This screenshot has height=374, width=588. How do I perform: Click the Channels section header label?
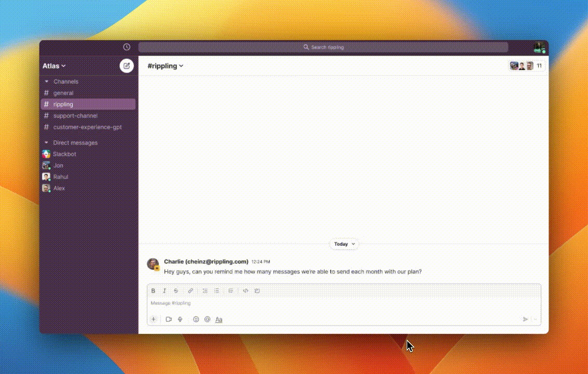point(65,82)
